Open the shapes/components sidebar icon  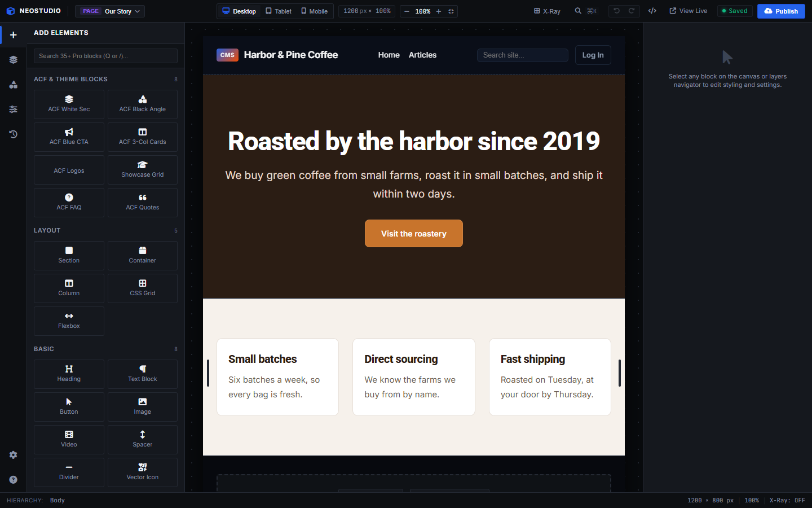[x=13, y=85]
